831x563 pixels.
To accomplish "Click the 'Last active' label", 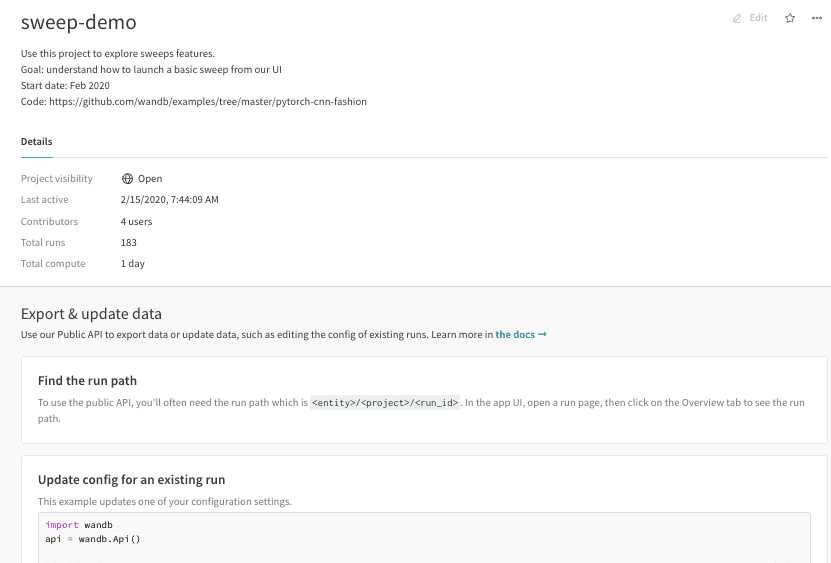I will coord(45,199).
